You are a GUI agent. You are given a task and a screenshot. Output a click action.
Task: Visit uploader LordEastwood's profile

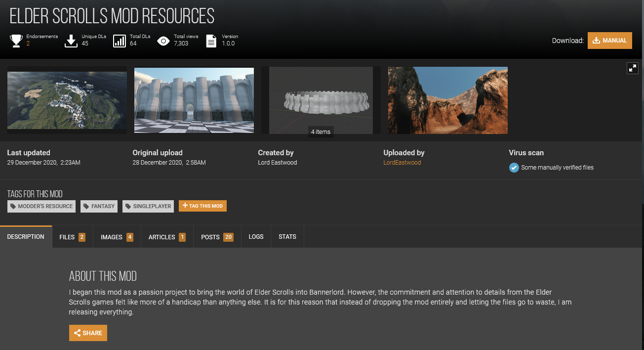point(402,162)
